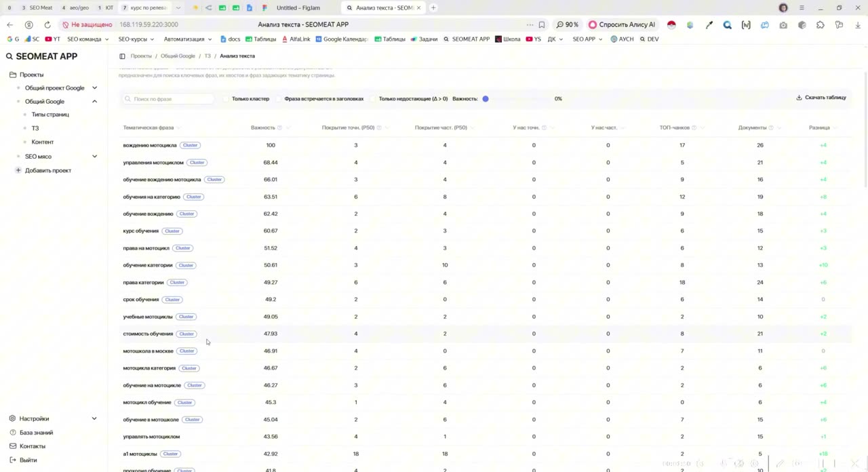Click the page zoom 90% magnifier indicator
The image size is (868, 472).
click(568, 24)
